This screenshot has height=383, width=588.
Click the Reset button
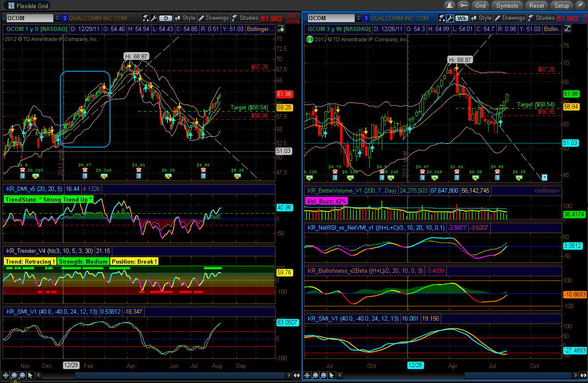536,6
